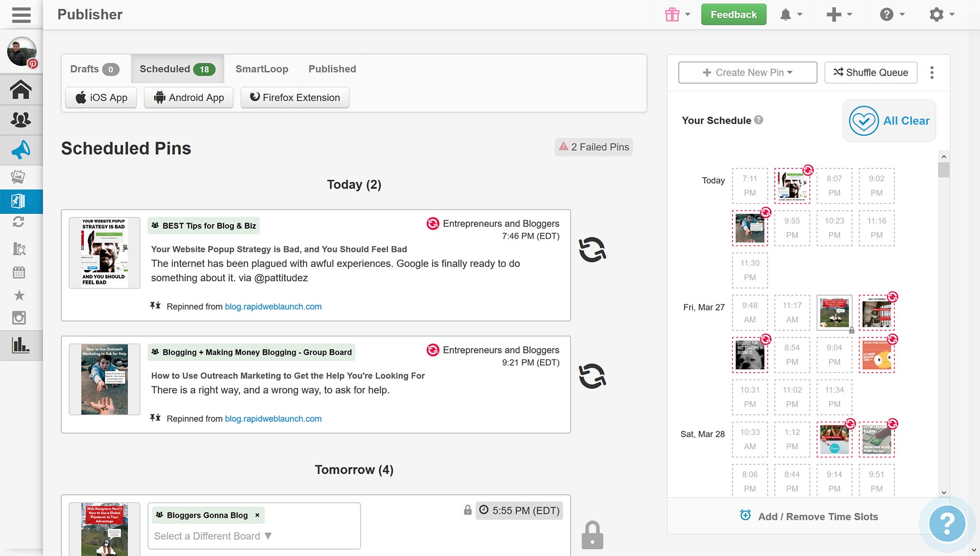Open the notifications bell dropdown
The image size is (980, 556).
point(791,14)
